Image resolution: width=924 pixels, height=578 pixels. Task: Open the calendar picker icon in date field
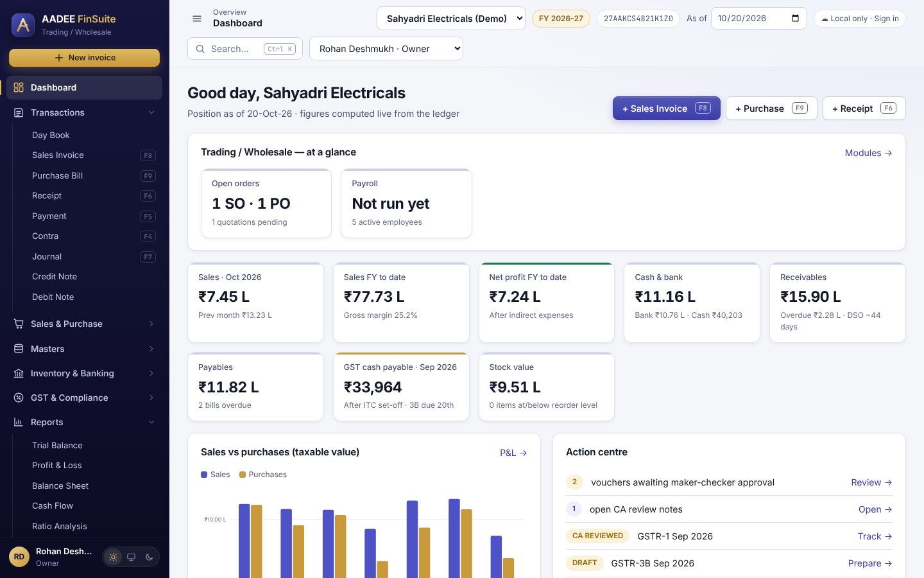pos(796,18)
